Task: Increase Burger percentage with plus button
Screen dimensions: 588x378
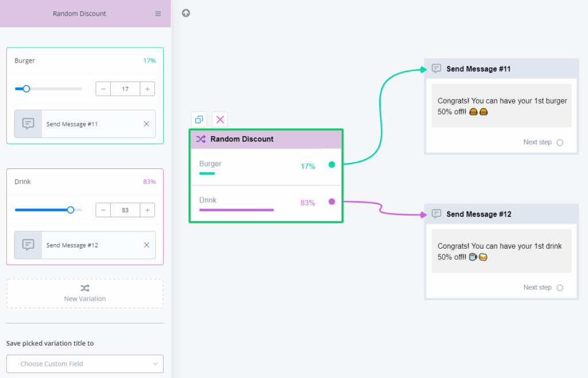Action: tap(148, 89)
